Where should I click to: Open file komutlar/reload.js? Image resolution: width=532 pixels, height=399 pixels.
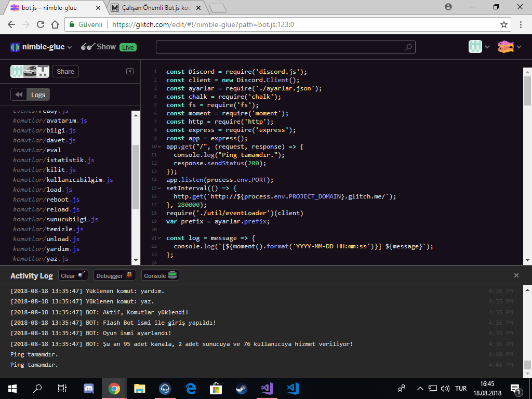click(46, 209)
